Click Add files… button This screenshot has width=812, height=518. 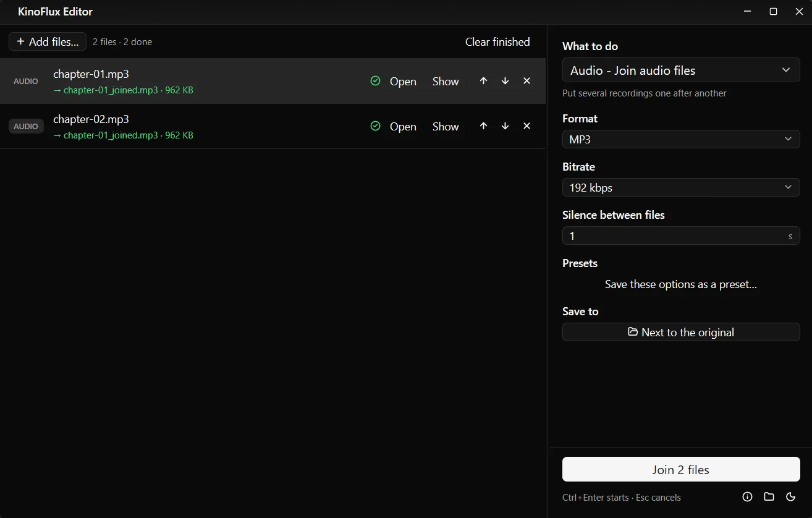(48, 41)
